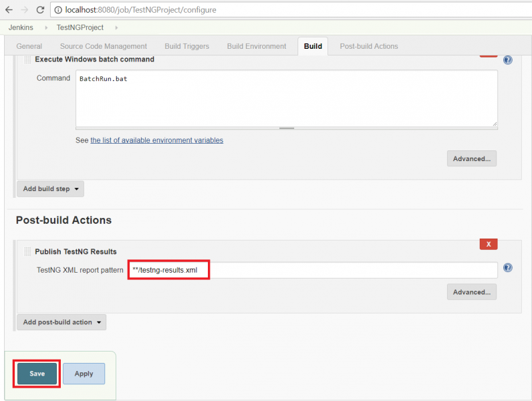Expand breadcrumb arrow after TestNGProject
The image size is (532, 401).
coord(116,27)
